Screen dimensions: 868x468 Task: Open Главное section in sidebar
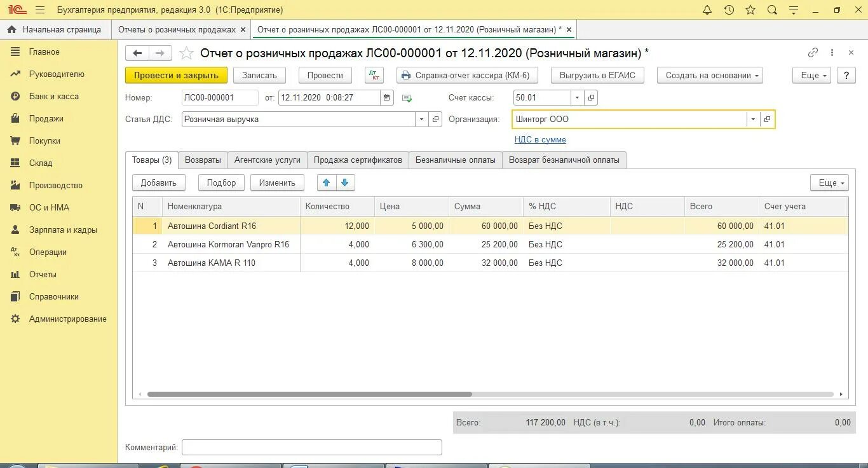[44, 52]
